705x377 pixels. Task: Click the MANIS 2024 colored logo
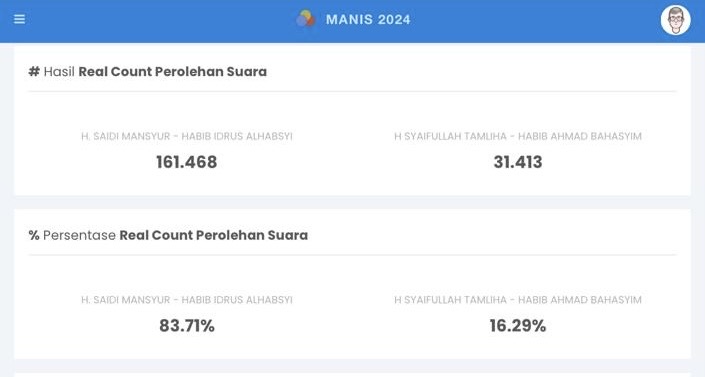click(305, 19)
